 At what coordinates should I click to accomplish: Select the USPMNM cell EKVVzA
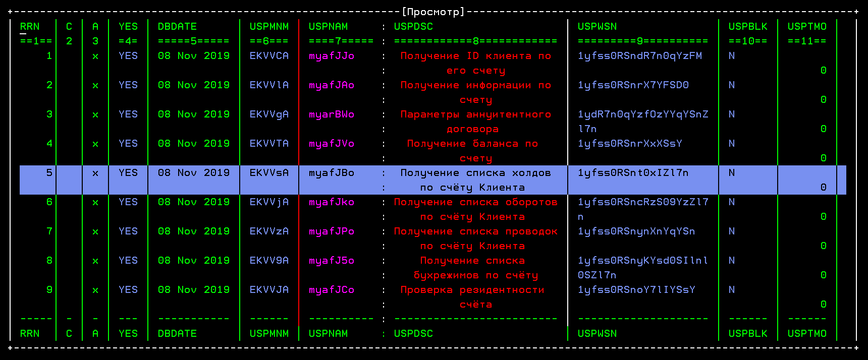(269, 231)
